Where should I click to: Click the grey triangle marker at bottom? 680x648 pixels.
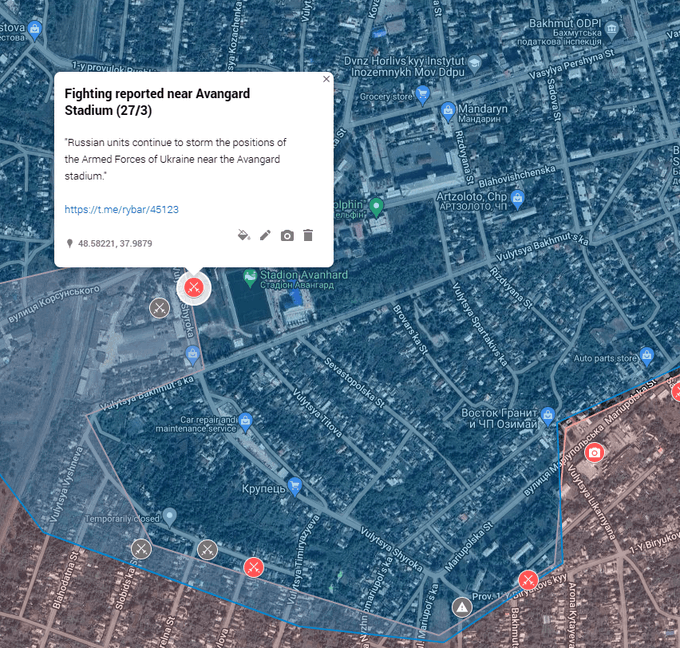point(461,607)
